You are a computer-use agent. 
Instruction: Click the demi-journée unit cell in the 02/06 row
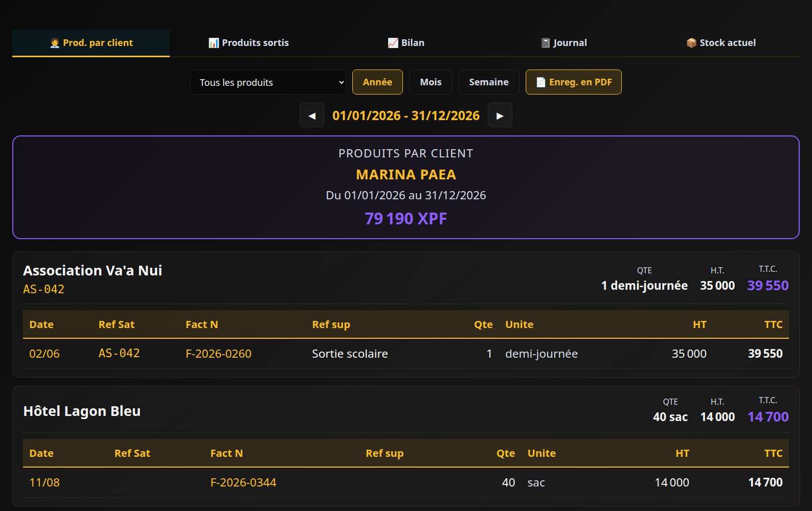(x=542, y=354)
